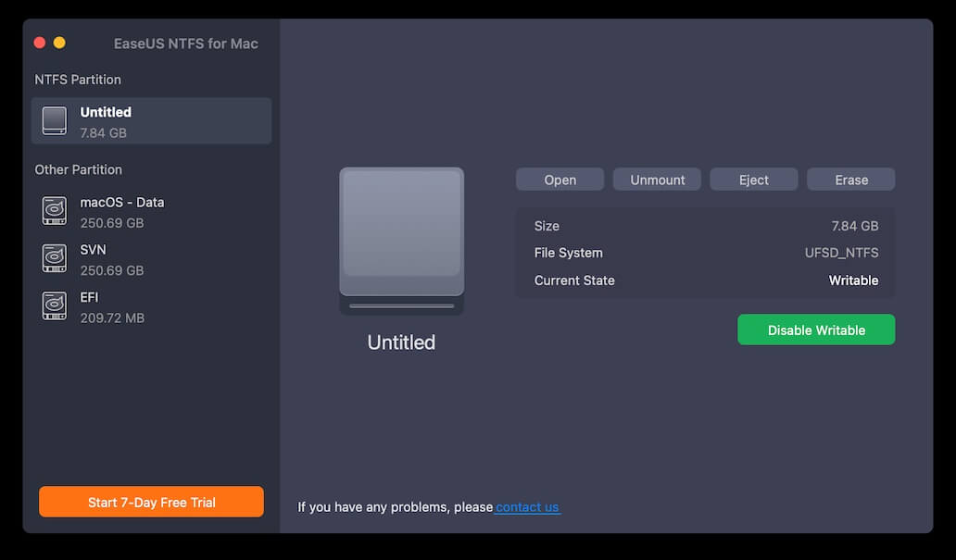The height and width of the screenshot is (560, 956).
Task: Follow the contact us link
Action: tap(527, 507)
